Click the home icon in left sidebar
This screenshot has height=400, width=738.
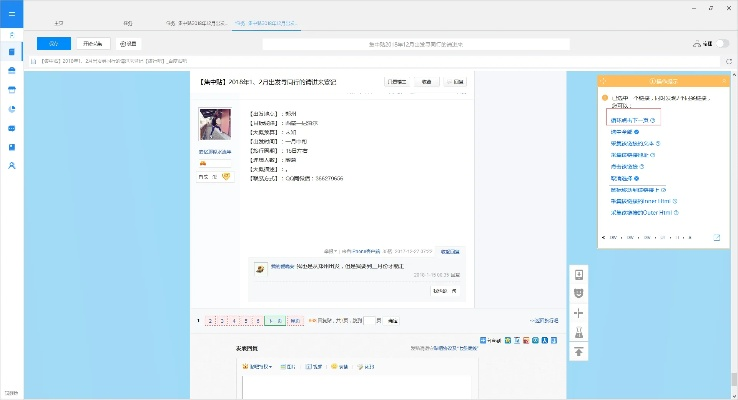[12, 35]
